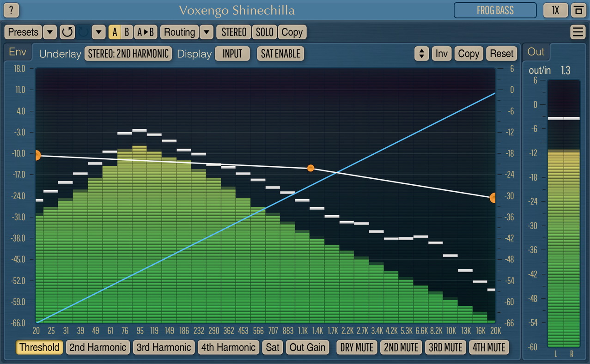Select state B
Viewport: 590px width, 364px height.
pyautogui.click(x=127, y=32)
